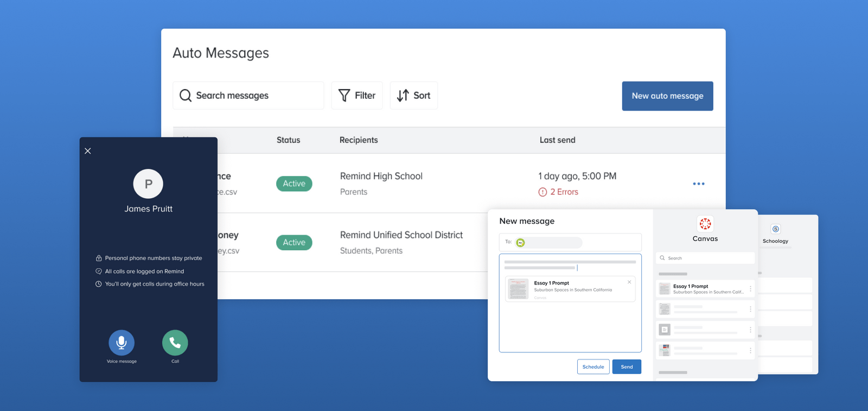Open the Filter options

[x=357, y=96]
